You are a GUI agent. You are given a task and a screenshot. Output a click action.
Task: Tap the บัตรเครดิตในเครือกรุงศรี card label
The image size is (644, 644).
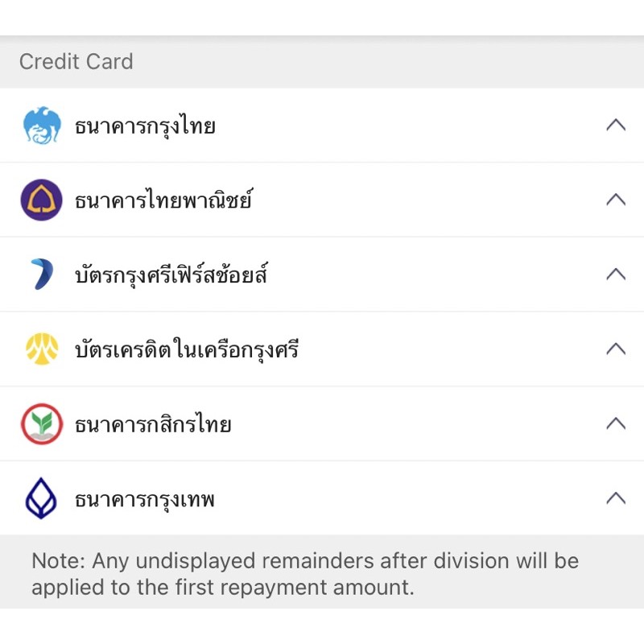(x=187, y=350)
